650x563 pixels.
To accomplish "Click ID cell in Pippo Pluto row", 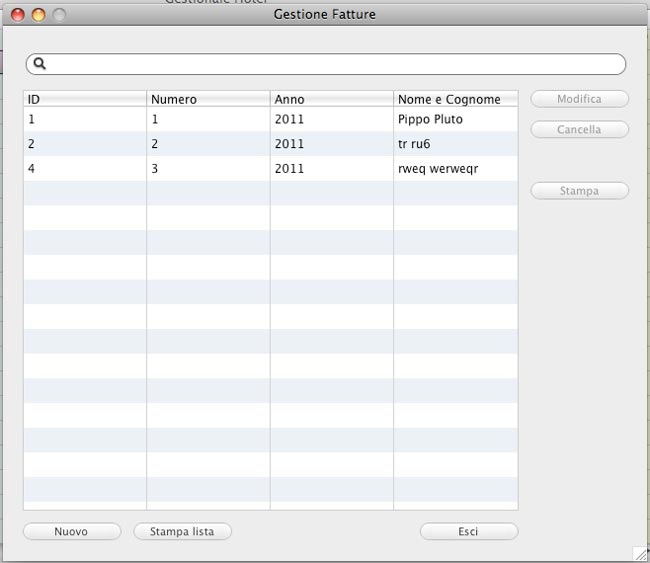I will click(x=85, y=119).
